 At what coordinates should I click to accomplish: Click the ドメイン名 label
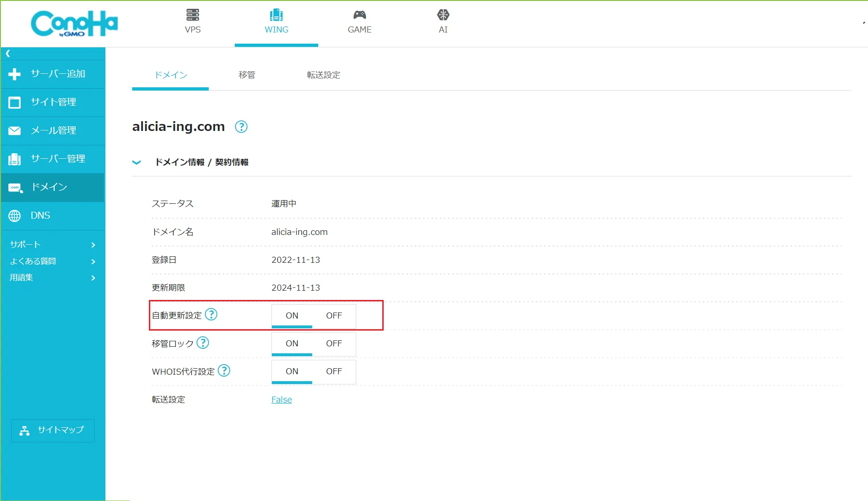173,232
